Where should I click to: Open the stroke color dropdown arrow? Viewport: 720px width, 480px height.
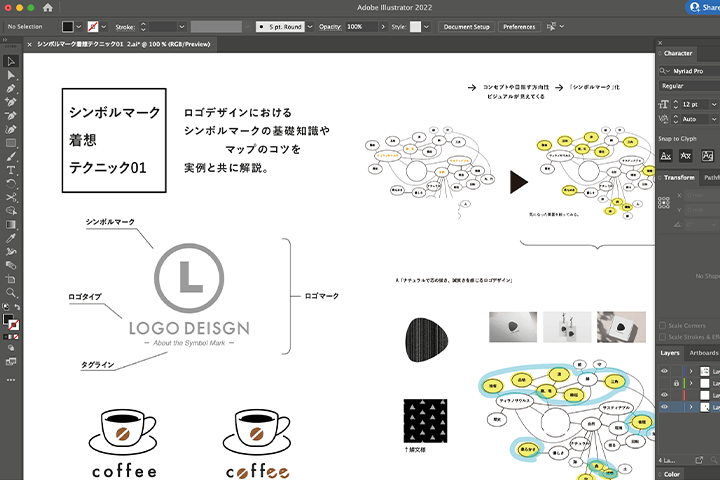pyautogui.click(x=104, y=27)
